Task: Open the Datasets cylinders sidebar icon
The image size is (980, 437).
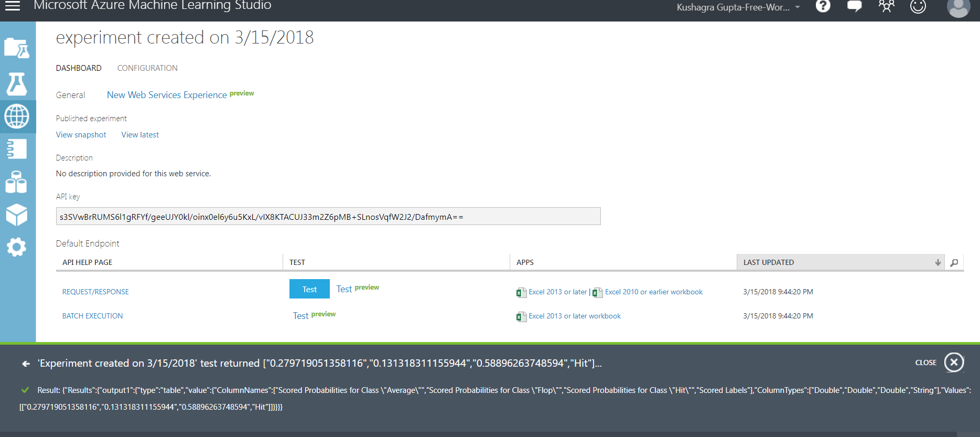Action: 16,182
